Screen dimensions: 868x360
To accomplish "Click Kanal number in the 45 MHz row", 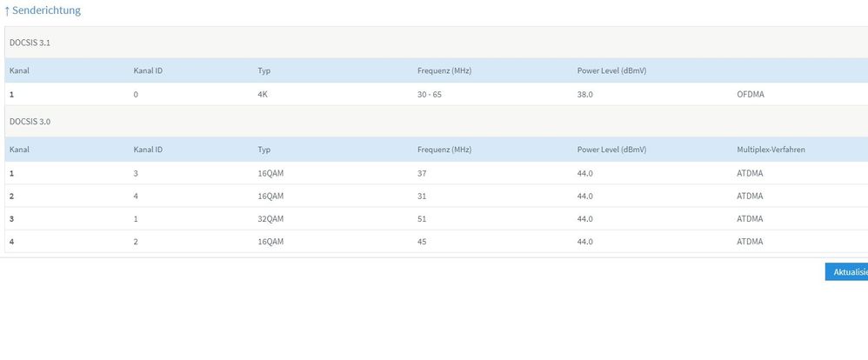I will tap(11, 242).
